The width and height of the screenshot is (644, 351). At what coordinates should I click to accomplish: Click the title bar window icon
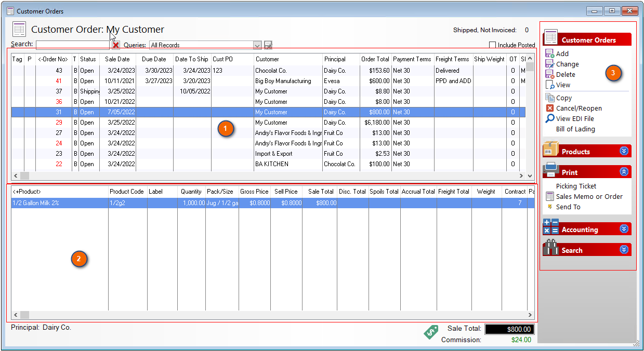[10, 11]
